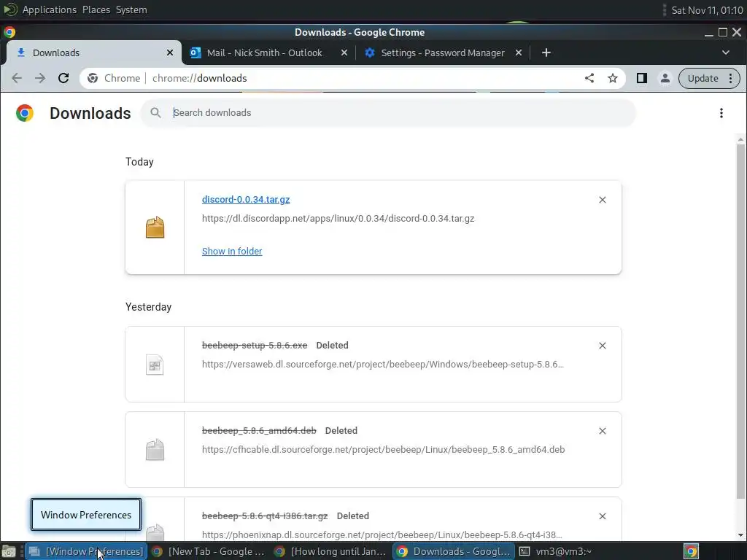Click the Chrome logo beside Downloads heading
The width and height of the screenshot is (747, 560).
tap(24, 113)
